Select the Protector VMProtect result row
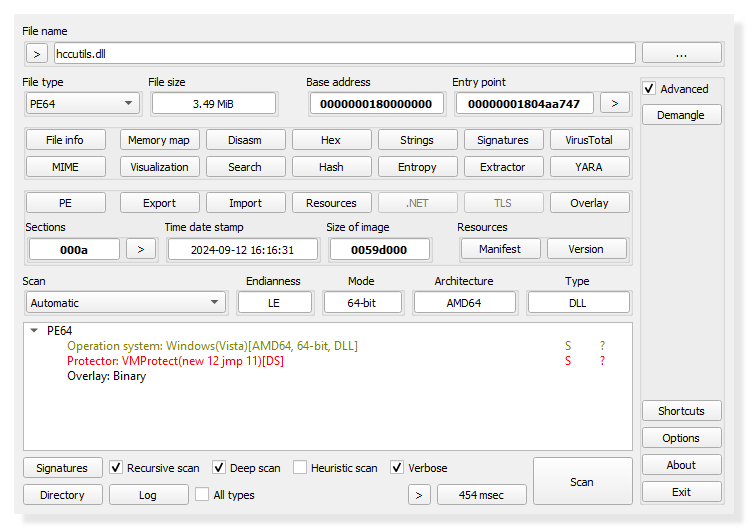Image resolution: width=748 pixels, height=528 pixels. pos(175,361)
